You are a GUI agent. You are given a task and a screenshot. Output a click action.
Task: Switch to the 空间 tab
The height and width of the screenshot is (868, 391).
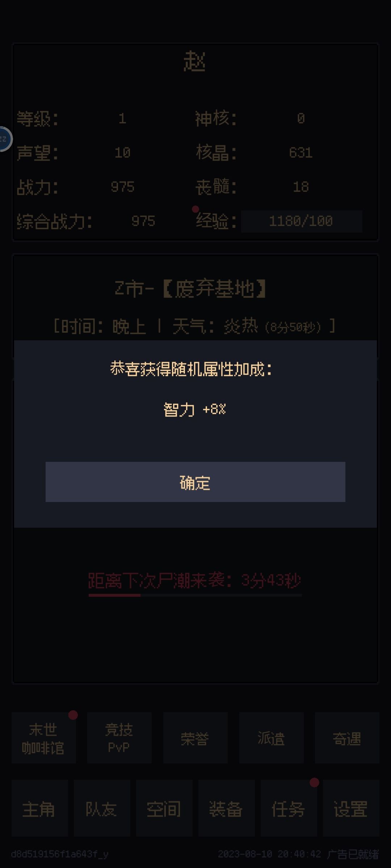click(x=164, y=809)
